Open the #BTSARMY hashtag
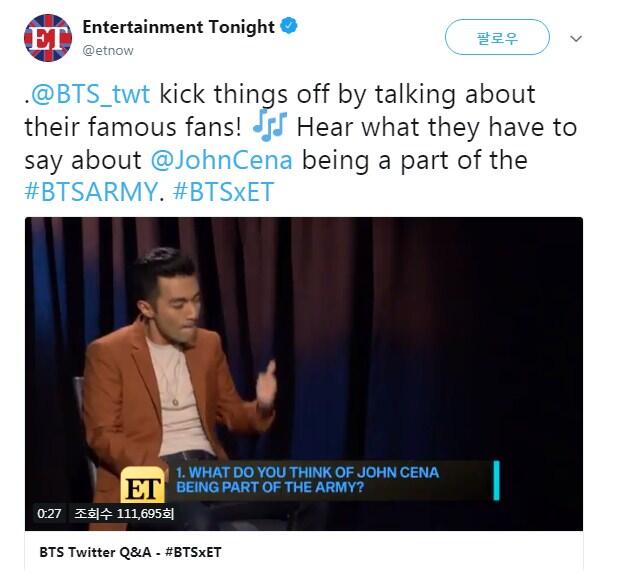 click(x=91, y=191)
